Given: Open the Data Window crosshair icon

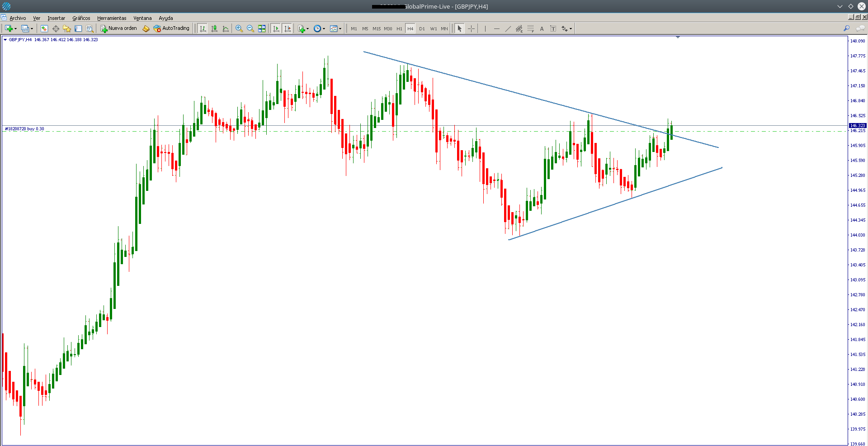Looking at the screenshot, I should [x=56, y=28].
